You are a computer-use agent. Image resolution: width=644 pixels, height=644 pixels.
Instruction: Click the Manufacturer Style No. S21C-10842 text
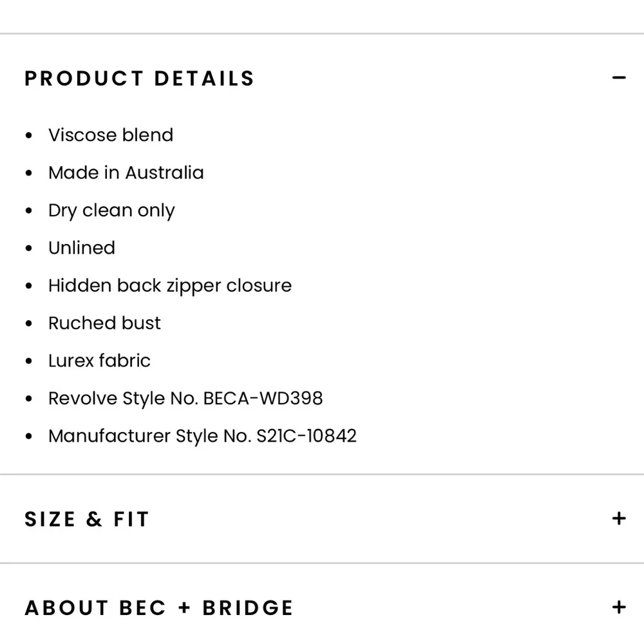(203, 436)
